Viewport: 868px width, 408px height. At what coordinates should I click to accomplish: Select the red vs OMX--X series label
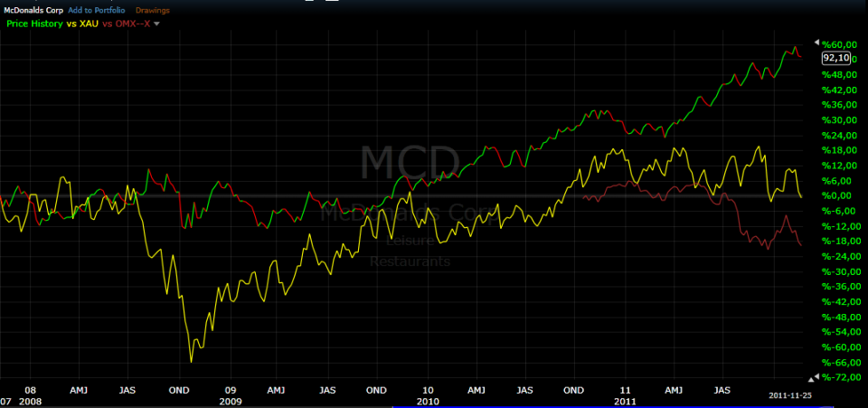[x=127, y=24]
